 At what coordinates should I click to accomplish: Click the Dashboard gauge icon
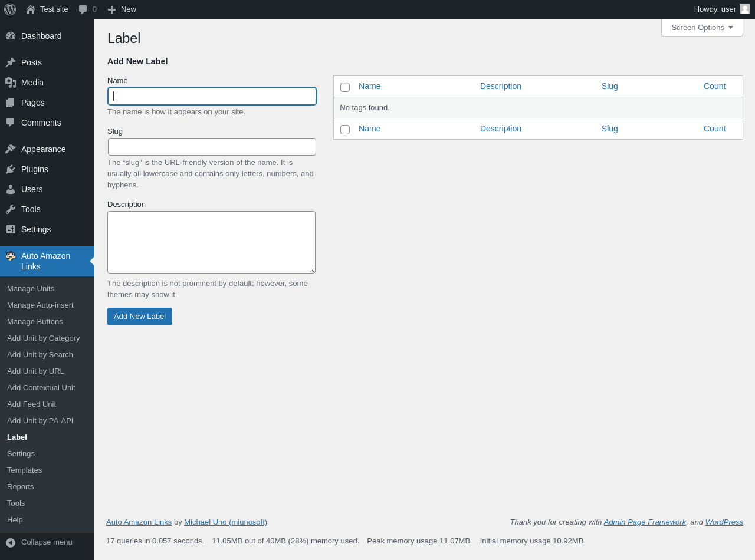point(11,36)
